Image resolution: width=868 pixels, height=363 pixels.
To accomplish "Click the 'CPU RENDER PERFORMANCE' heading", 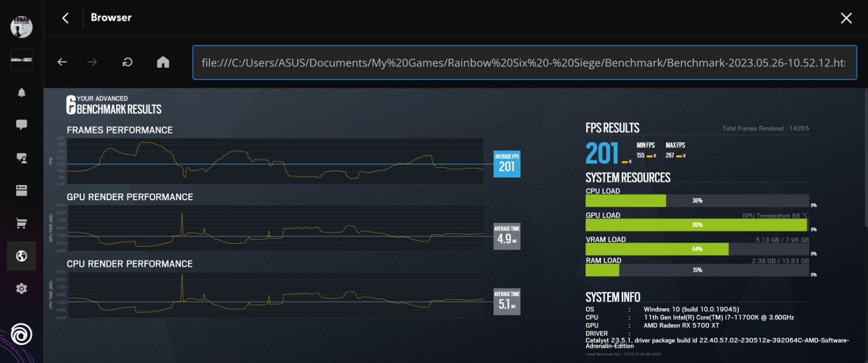I will tap(130, 264).
